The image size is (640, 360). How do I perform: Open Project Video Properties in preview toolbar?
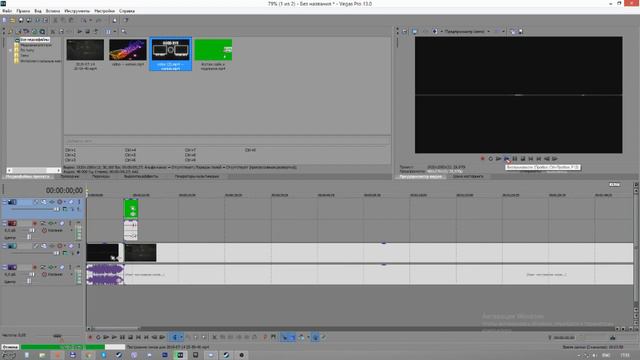coord(405,31)
